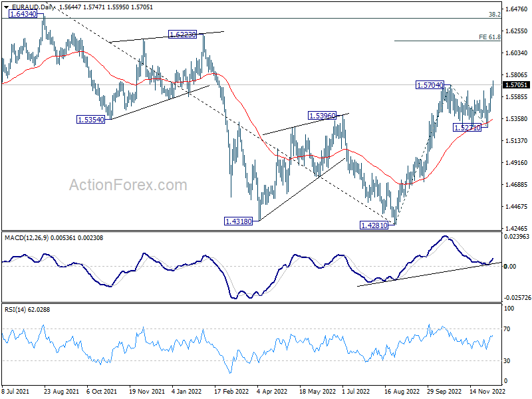This screenshot has width=532, height=399.
Task: Click the 1.57040 resistance price label
Action: (x=430, y=85)
